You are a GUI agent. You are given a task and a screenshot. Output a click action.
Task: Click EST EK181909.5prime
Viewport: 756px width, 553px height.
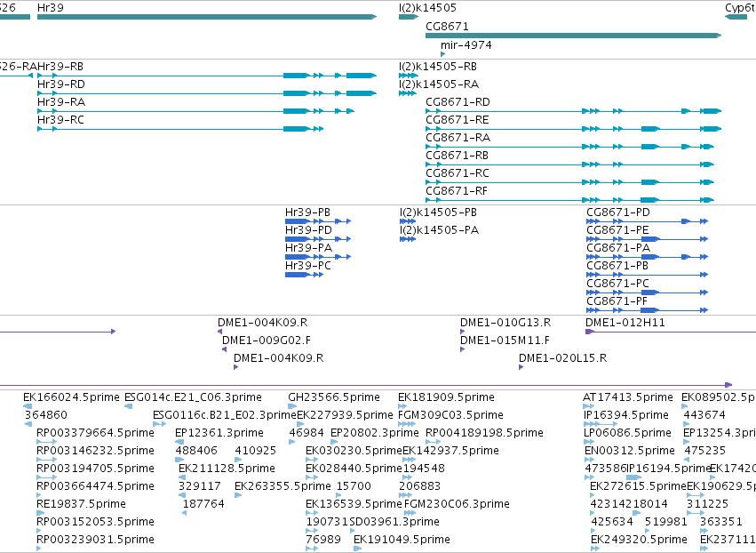[x=446, y=397]
